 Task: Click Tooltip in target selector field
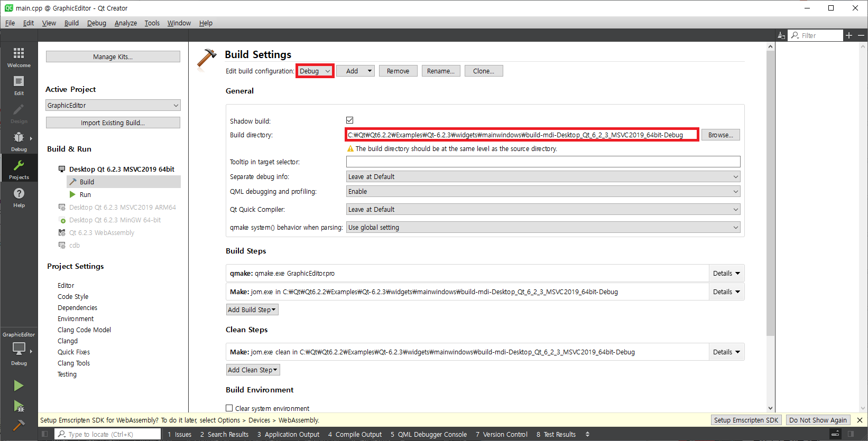tap(543, 162)
